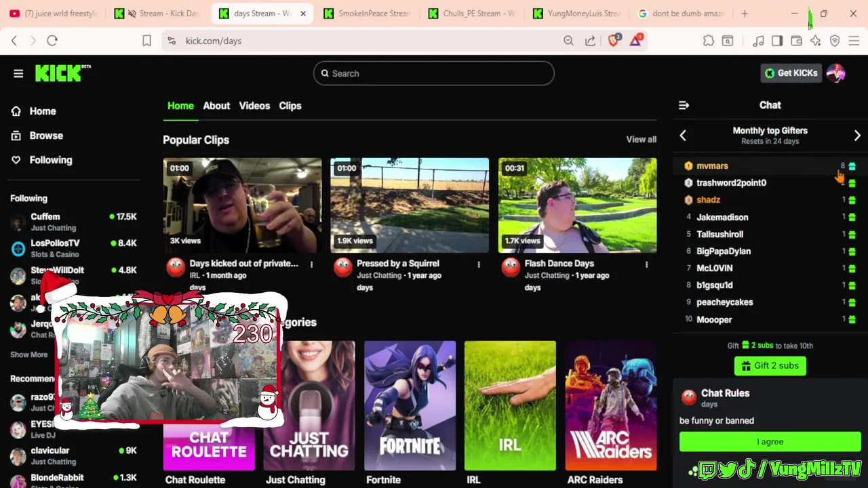This screenshot has width=868, height=488.
Task: Click the zoom magnifier in address bar
Action: [568, 41]
